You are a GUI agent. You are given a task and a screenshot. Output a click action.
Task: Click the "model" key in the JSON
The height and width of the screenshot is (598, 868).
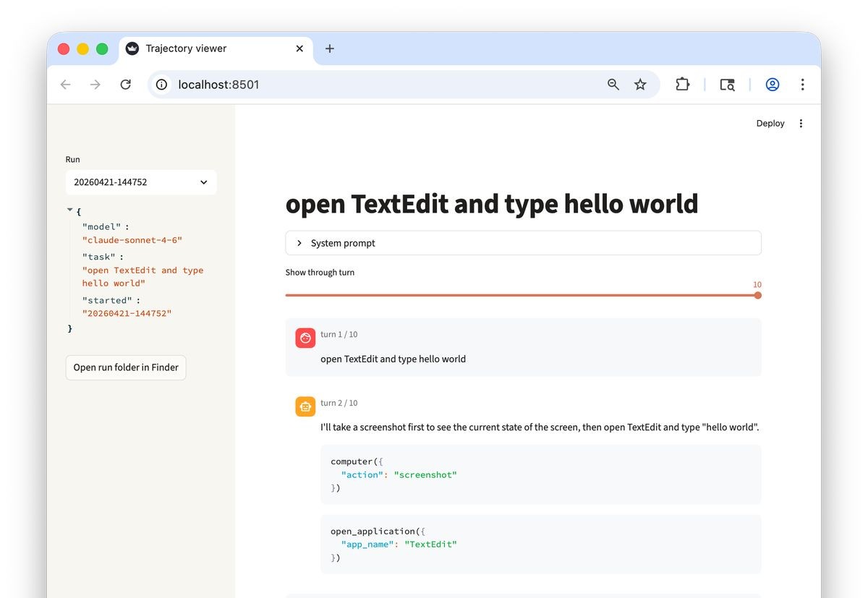pos(102,226)
